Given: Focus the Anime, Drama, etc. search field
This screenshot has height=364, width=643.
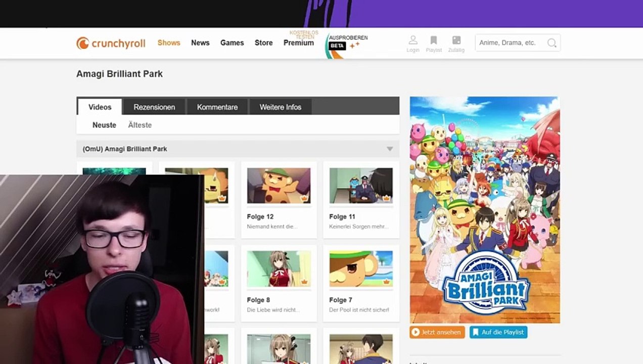Looking at the screenshot, I should tap(518, 43).
